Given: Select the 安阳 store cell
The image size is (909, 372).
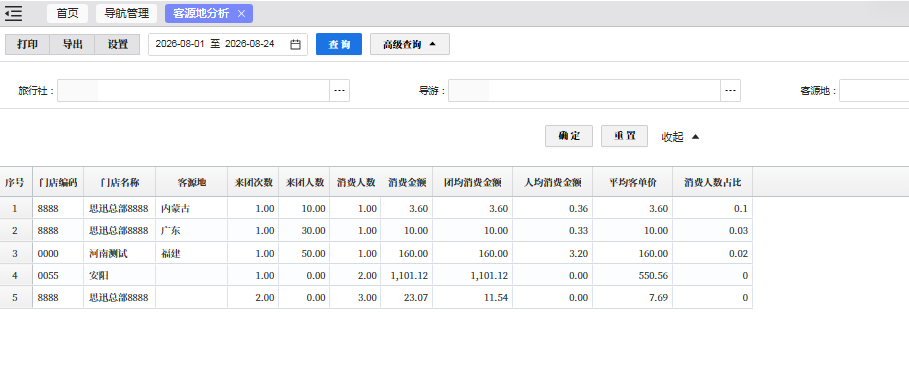Looking at the screenshot, I should click(119, 275).
